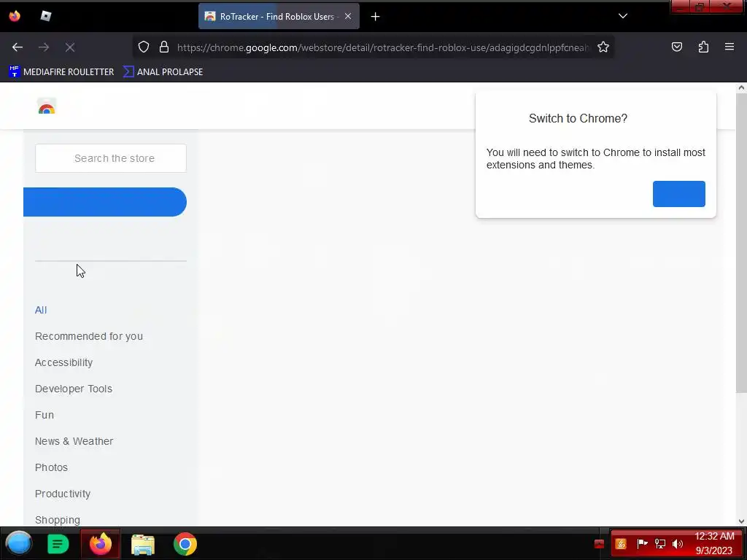Click the blue sidebar pill button
This screenshot has width=747, height=560.
(x=105, y=202)
